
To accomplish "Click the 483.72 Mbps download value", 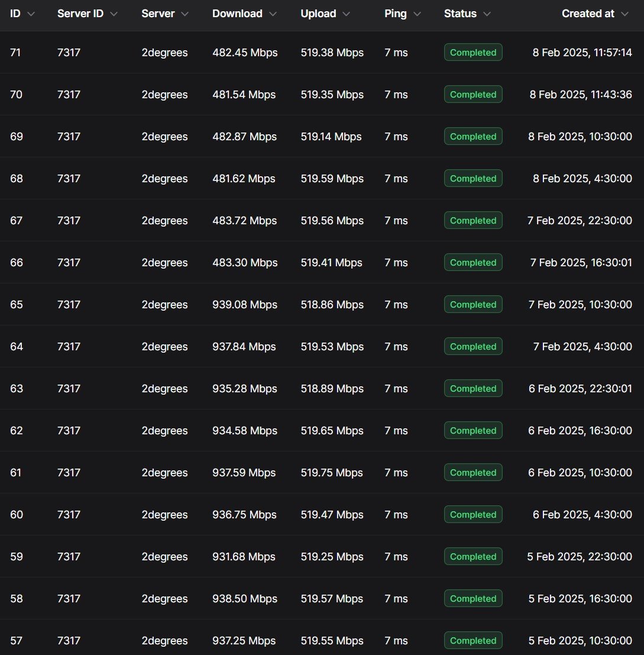I will [x=245, y=221].
